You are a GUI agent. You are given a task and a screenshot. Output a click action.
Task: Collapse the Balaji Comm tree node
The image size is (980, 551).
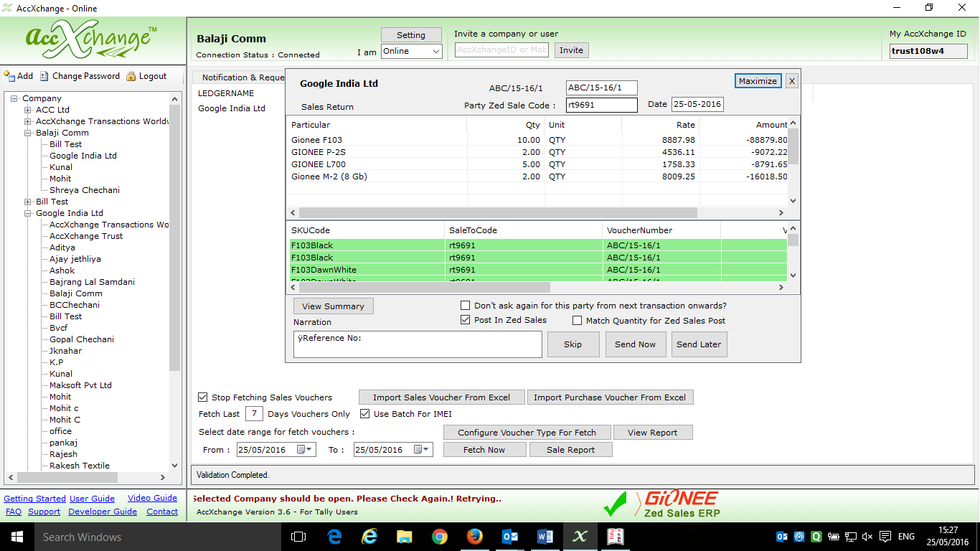point(28,133)
